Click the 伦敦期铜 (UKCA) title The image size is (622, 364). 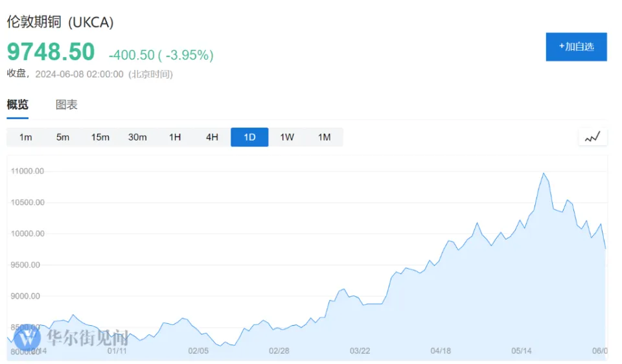[60, 22]
